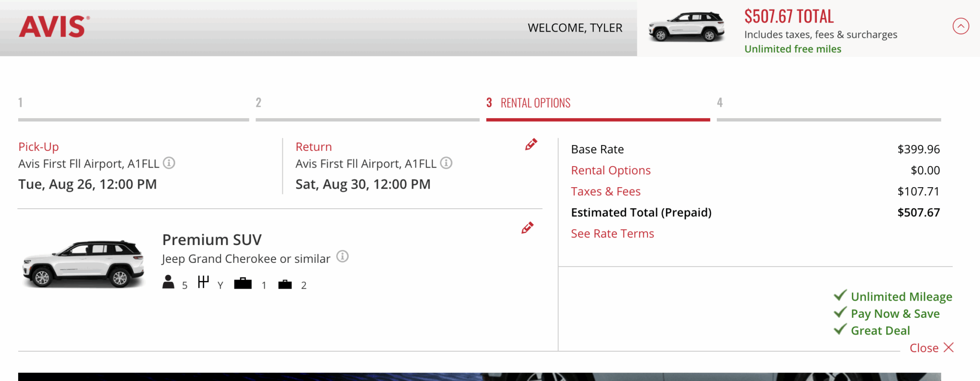
Task: Click the pencil icon next to Premium SUV
Action: coord(527,228)
